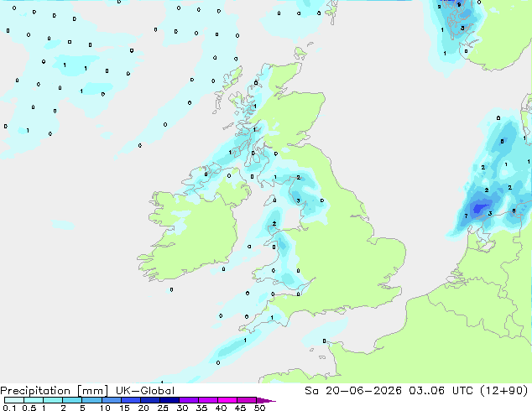The height and width of the screenshot is (411, 532).
Task: Click the legend value "30"
Action: point(182,408)
